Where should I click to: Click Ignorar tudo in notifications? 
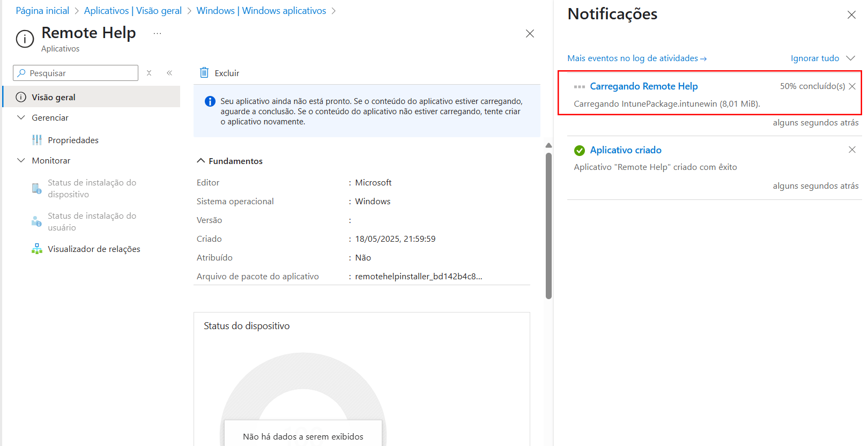[x=815, y=58]
